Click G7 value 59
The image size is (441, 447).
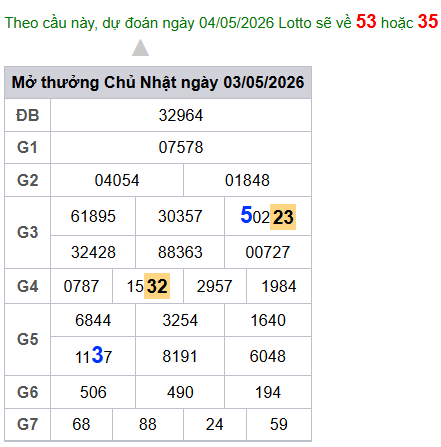tap(279, 424)
